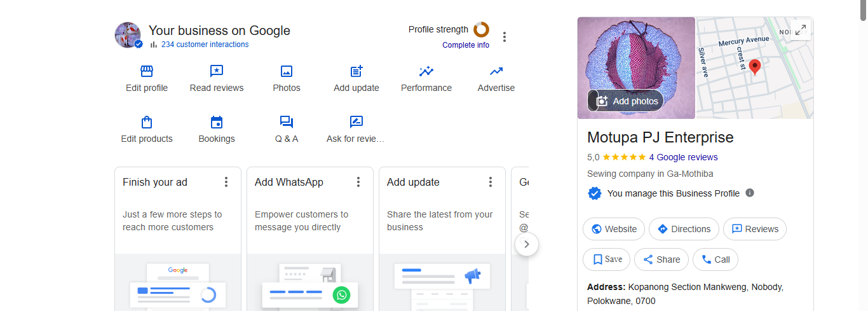Open Read reviews star icon
The height and width of the screenshot is (311, 868).
pos(217,71)
